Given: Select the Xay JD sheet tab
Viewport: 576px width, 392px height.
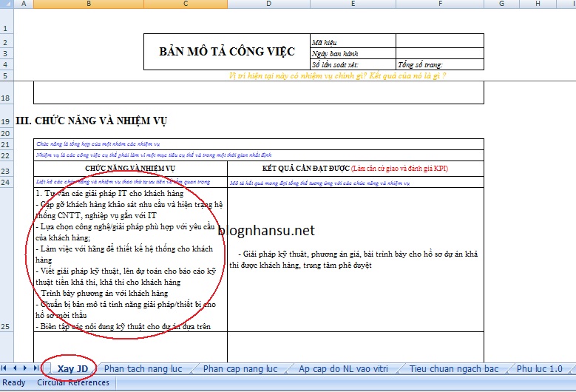Looking at the screenshot, I should (x=72, y=368).
